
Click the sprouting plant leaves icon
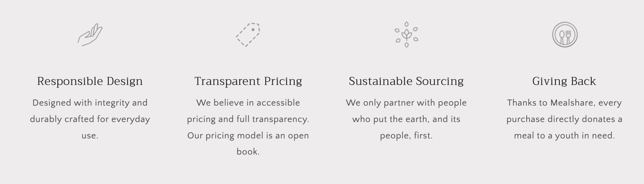pos(406,35)
